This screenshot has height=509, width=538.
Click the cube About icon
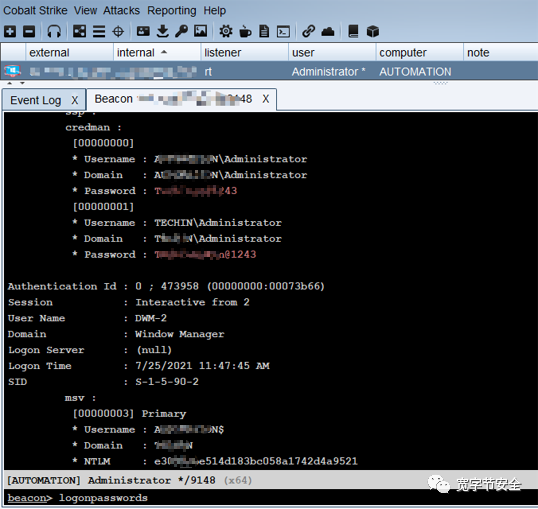[x=373, y=32]
